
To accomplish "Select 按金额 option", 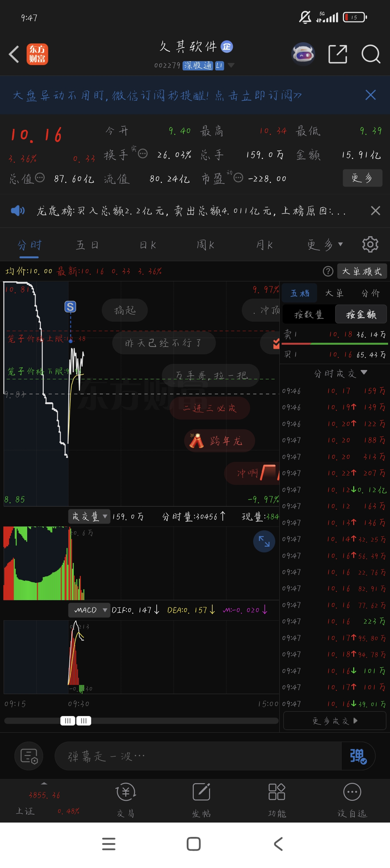I will tap(361, 314).
